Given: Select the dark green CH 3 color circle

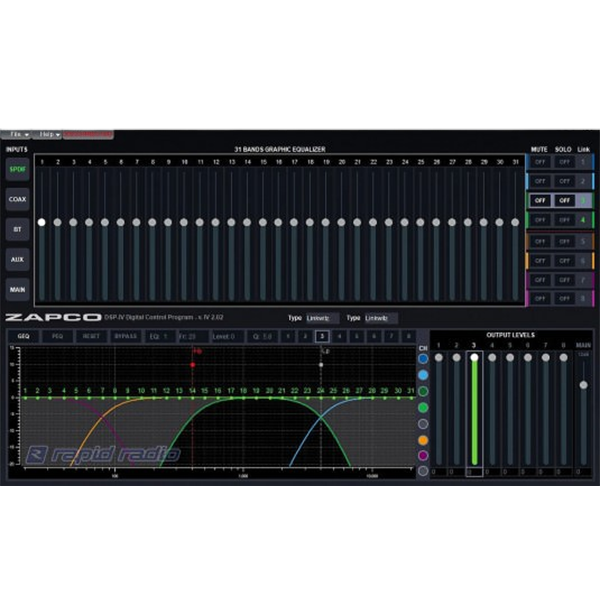Looking at the screenshot, I should [x=423, y=391].
